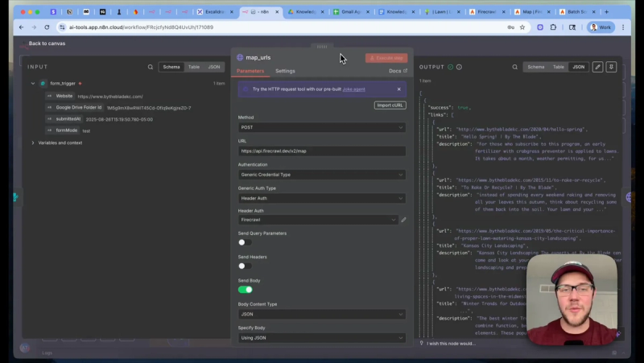Open the Docs link
The image size is (644, 363).
[398, 71]
